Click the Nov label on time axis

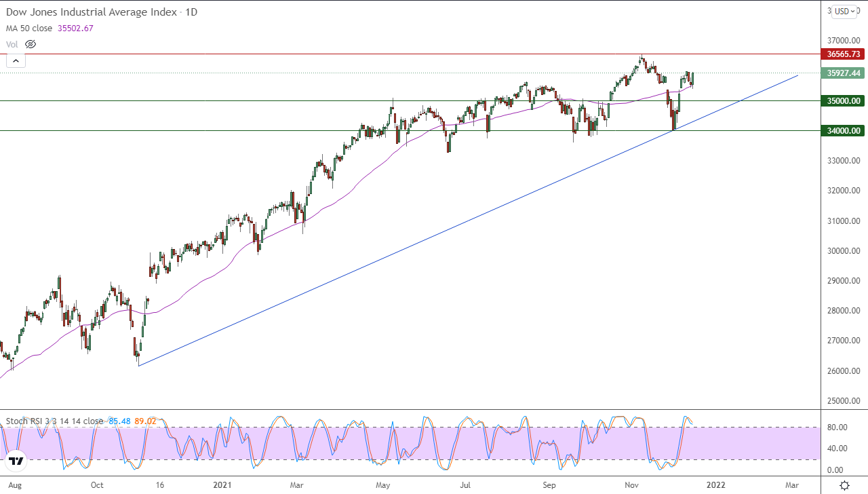(632, 486)
